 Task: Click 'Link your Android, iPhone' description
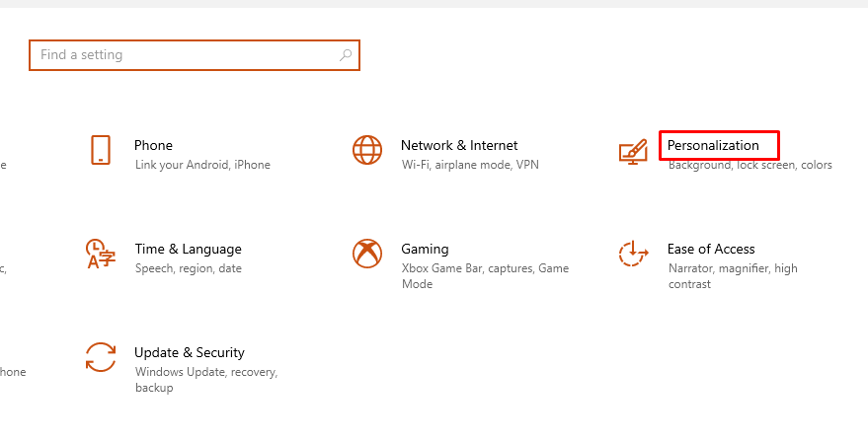202,165
